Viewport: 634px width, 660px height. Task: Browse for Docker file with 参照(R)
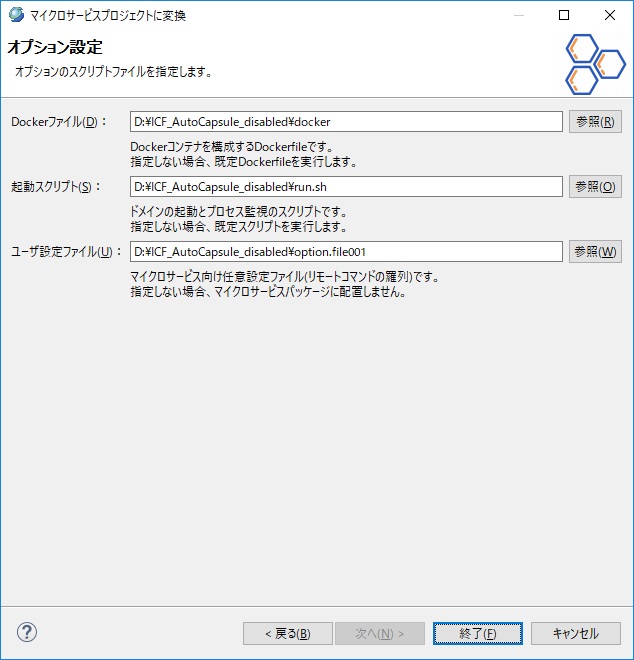(x=595, y=122)
